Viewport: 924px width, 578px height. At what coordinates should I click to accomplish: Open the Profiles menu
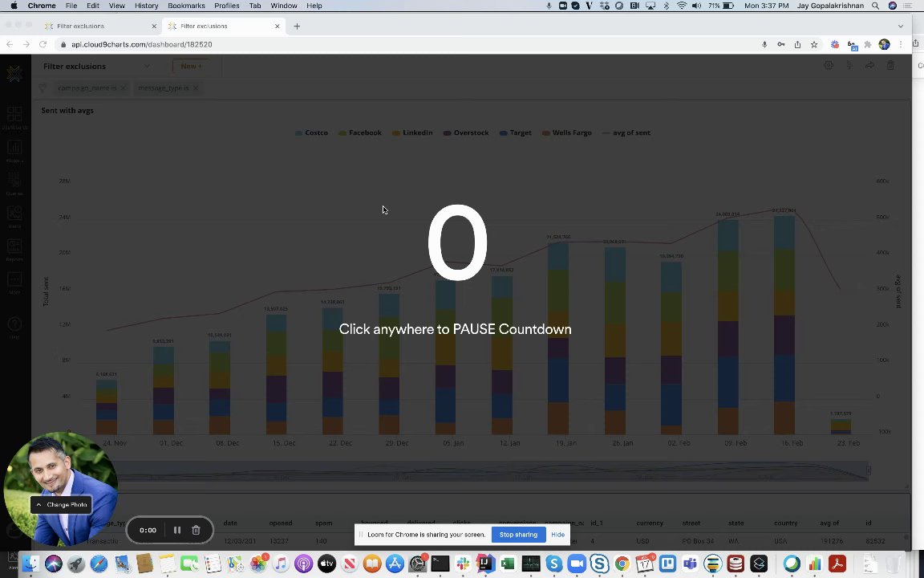227,6
